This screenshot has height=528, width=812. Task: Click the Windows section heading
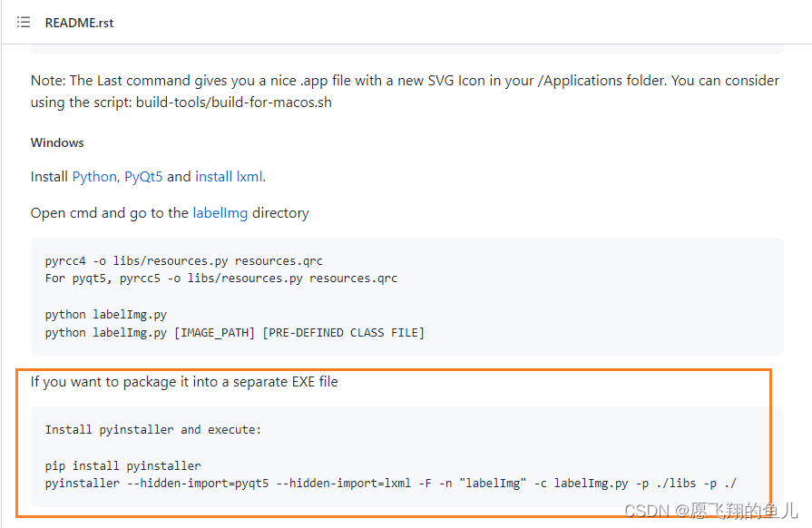click(57, 142)
